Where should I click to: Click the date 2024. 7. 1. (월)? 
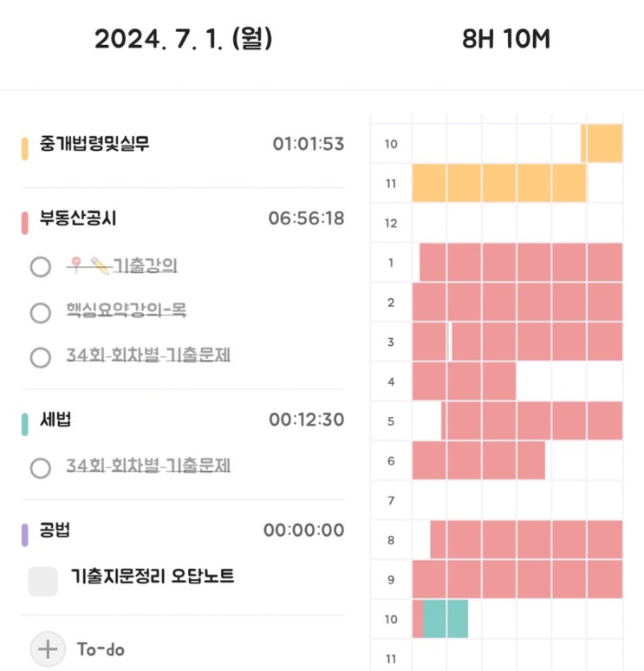[183, 39]
